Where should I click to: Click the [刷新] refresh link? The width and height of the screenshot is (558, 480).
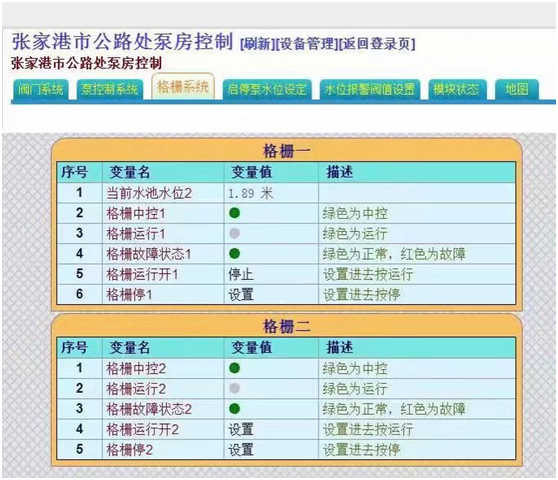point(258,44)
